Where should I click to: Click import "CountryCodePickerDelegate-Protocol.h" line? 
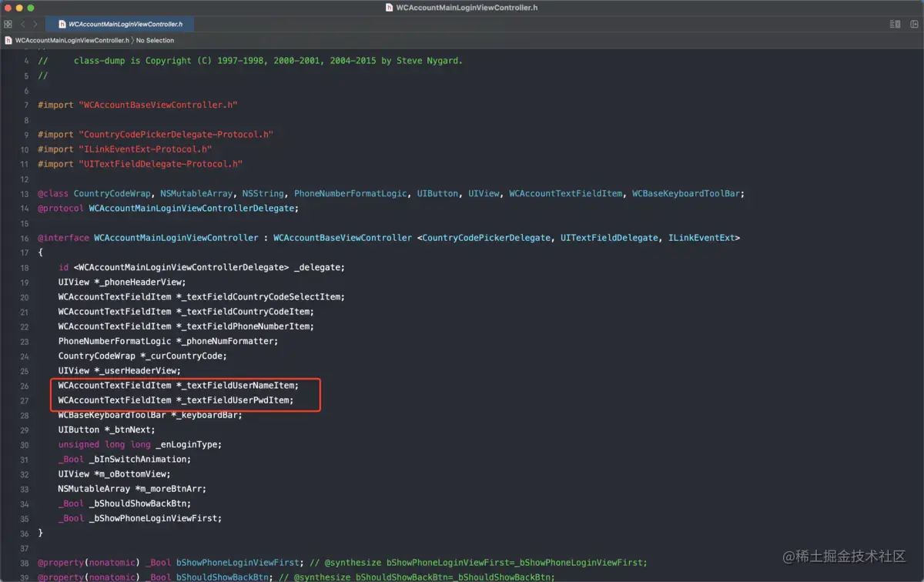point(156,135)
